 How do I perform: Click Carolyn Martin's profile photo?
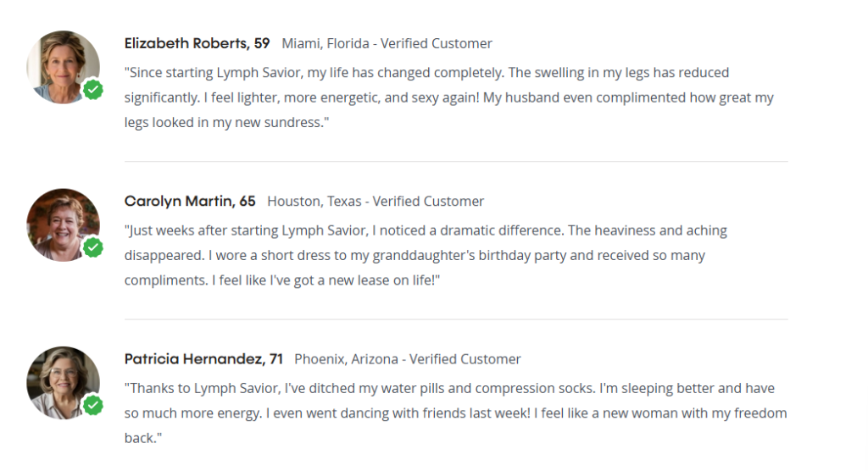tap(61, 224)
